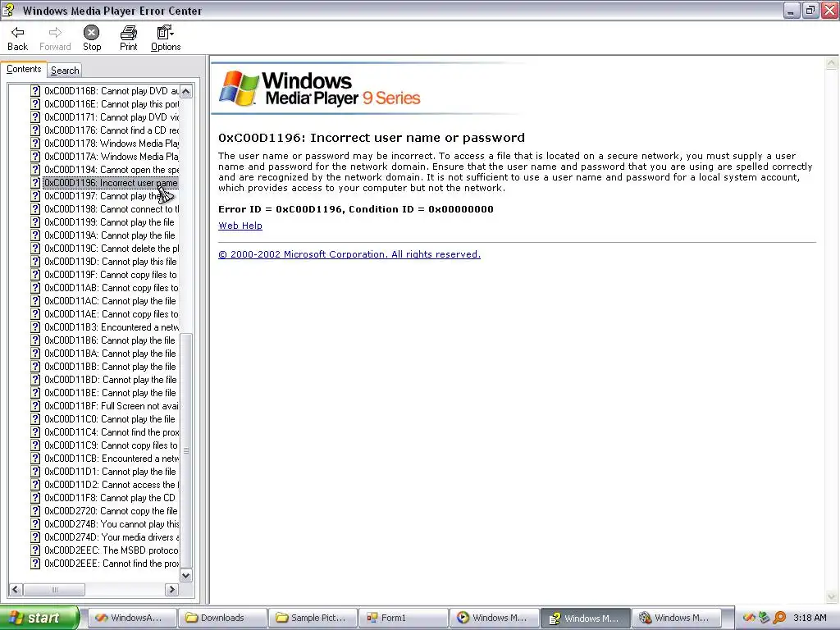The width and height of the screenshot is (840, 630).
Task: Switch to Form1 taskbar button
Action: (x=404, y=618)
